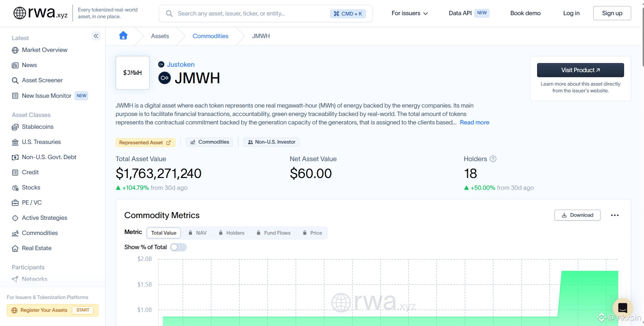Click the $1,763,271,240 Total Asset Value

coord(159,173)
